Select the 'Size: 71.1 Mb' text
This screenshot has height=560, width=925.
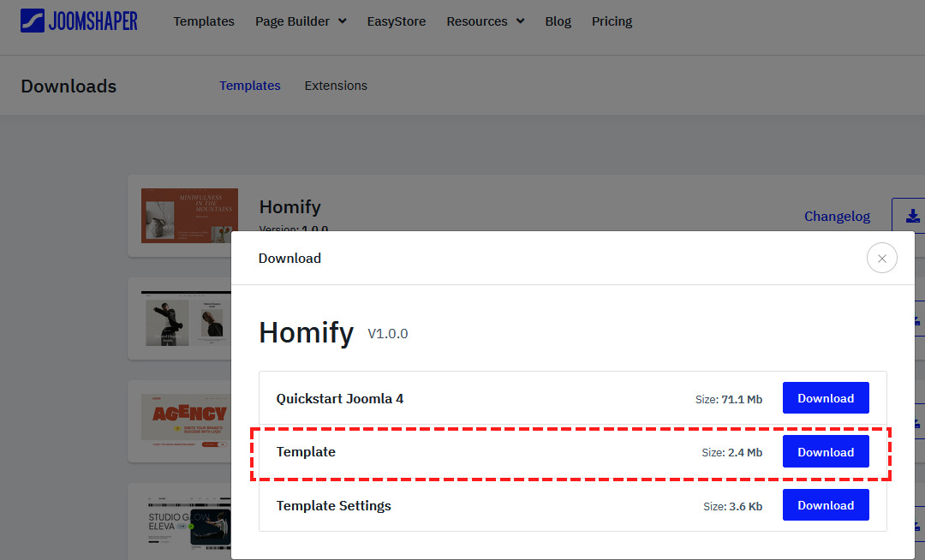tap(729, 399)
